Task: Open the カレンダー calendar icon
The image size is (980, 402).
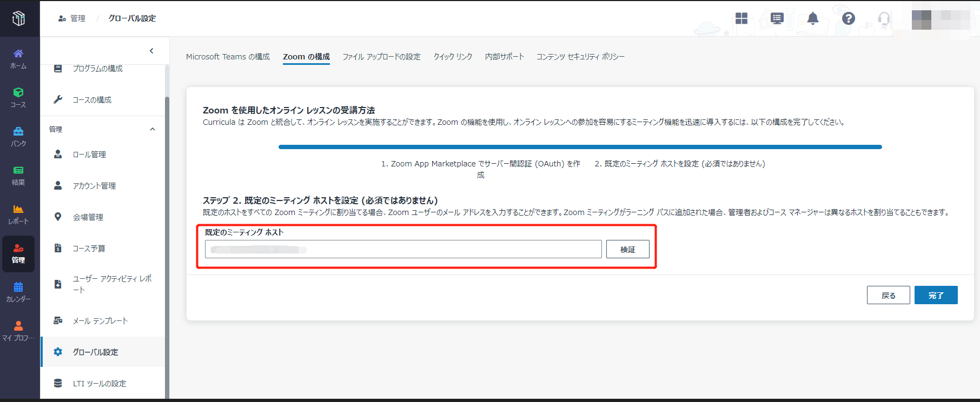Action: 18,287
